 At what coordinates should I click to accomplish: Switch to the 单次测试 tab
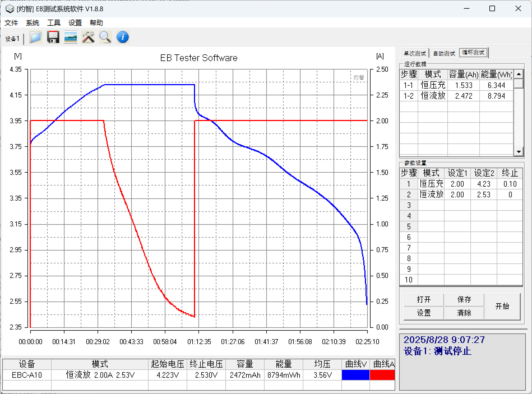(415, 53)
